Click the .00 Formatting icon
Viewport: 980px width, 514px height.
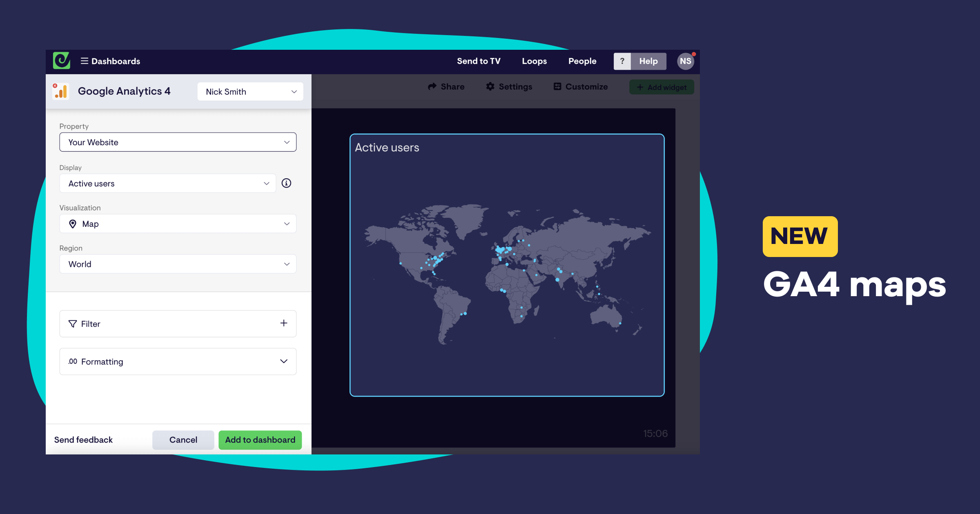click(x=73, y=361)
